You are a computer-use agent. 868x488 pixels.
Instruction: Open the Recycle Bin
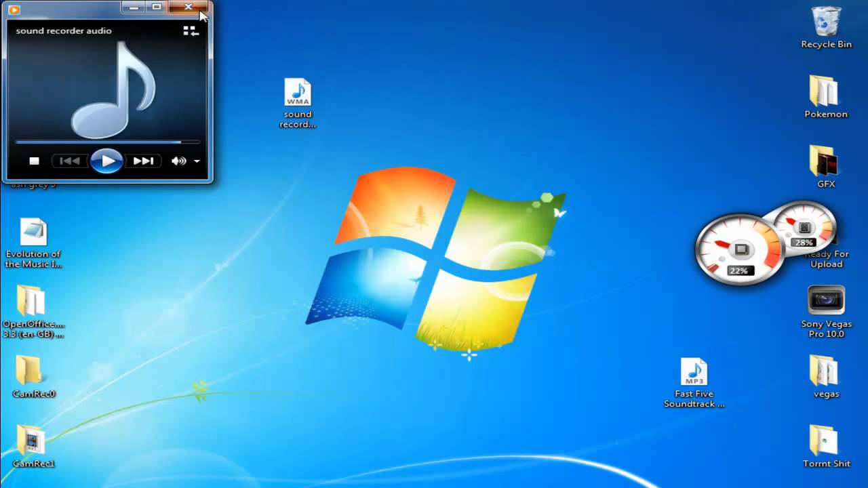coord(826,27)
